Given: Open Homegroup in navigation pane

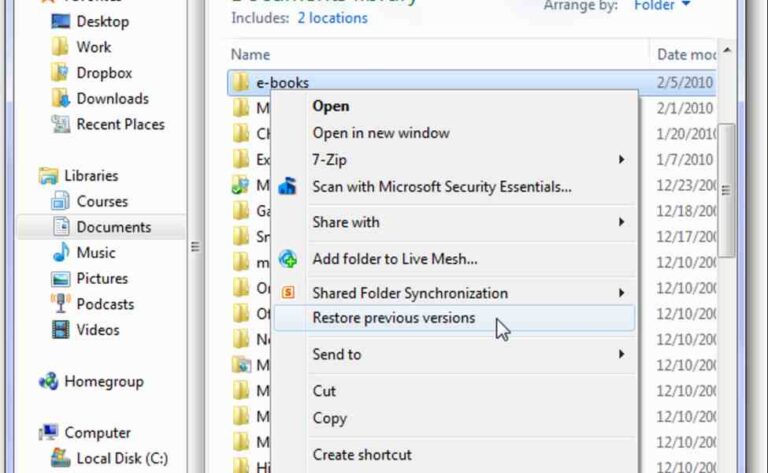Looking at the screenshot, I should [x=103, y=381].
